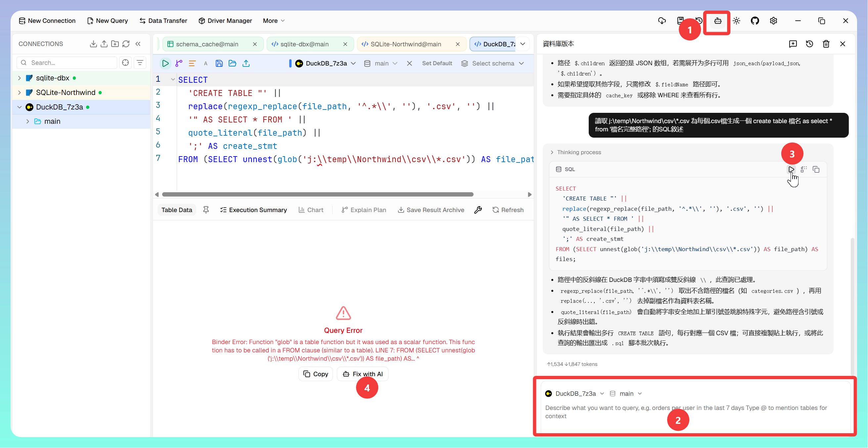This screenshot has height=448, width=868.
Task: Click Set Default button
Action: pos(437,63)
